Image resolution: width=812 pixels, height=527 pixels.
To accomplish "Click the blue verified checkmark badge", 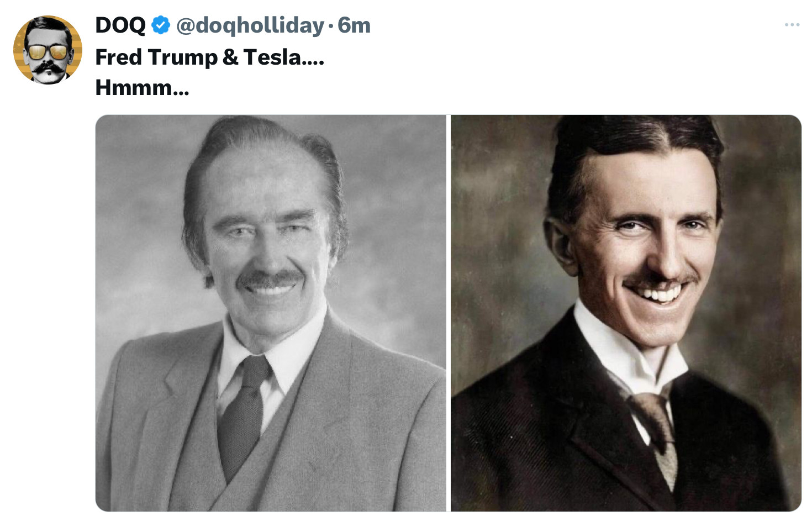I will click(x=161, y=25).
